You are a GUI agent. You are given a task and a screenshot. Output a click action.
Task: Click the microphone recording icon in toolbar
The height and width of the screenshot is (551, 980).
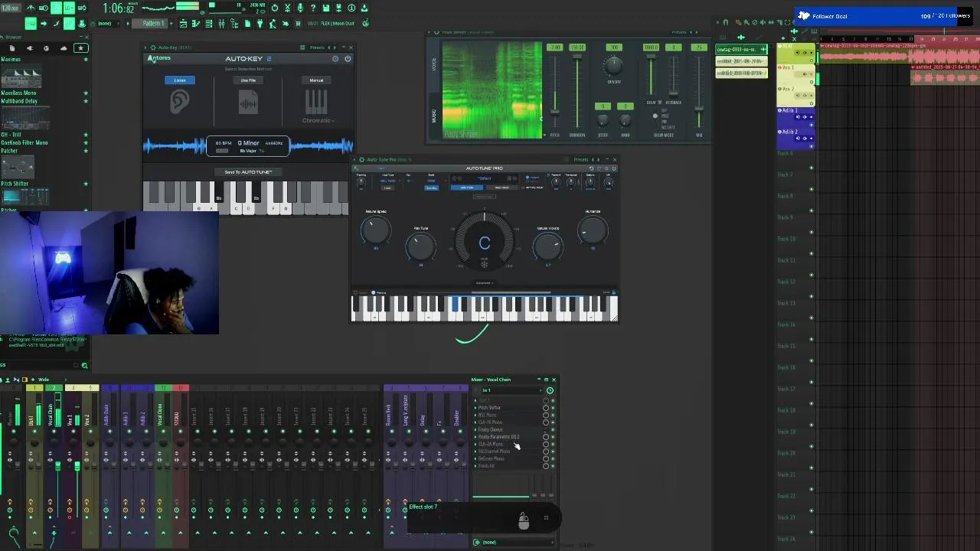click(300, 8)
